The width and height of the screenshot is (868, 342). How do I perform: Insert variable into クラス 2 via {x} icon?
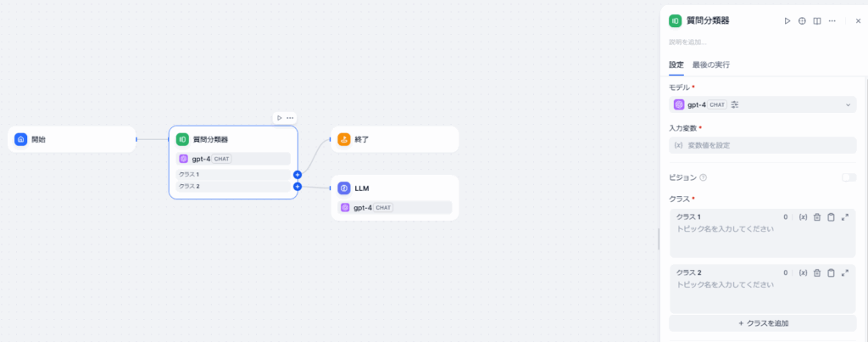(803, 272)
